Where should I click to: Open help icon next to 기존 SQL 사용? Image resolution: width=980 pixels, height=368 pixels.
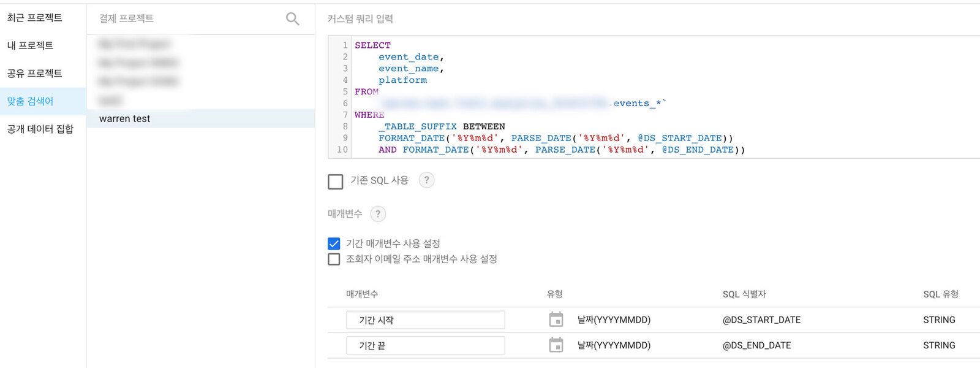tap(426, 180)
